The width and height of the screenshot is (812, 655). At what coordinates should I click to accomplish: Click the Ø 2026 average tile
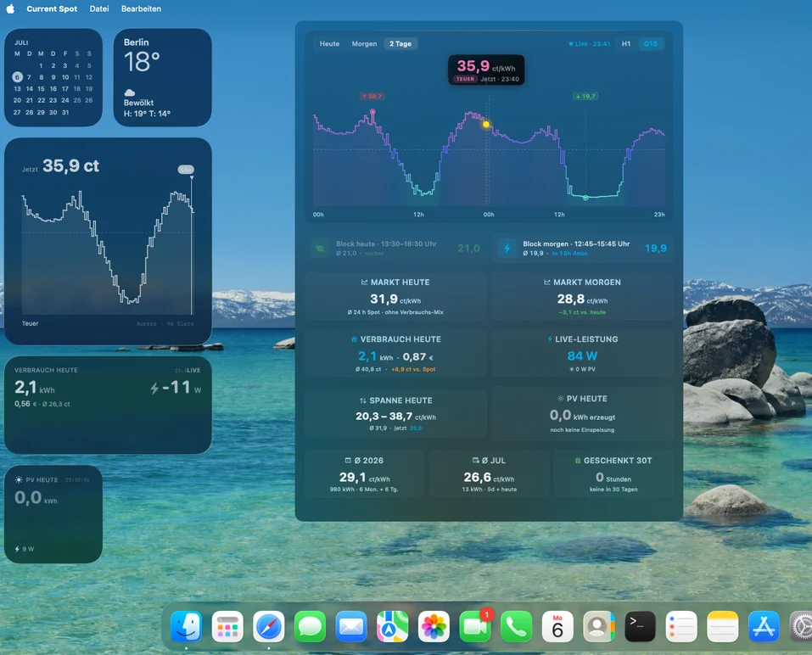[364, 473]
